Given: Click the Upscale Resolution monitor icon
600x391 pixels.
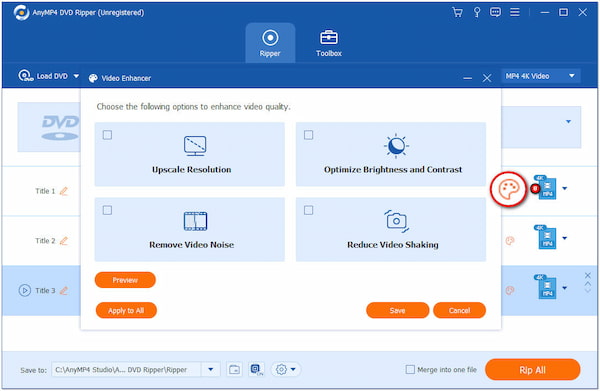Looking at the screenshot, I should [x=195, y=146].
